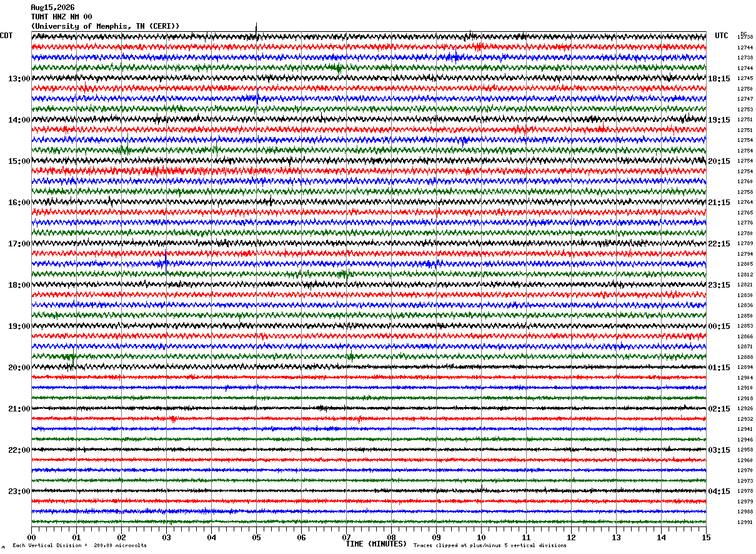Click the 02:15 UTC time label
Image resolution: width=756 pixels, height=554 pixels.
[x=719, y=409]
